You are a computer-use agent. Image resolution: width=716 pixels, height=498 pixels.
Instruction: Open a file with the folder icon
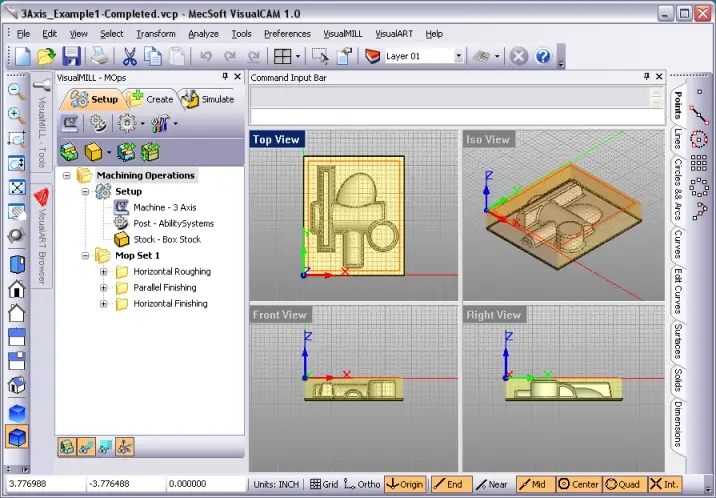(x=46, y=57)
